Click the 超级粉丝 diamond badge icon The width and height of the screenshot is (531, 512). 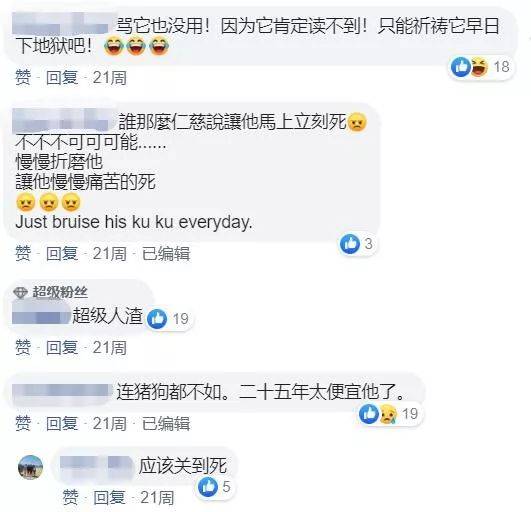(20, 293)
